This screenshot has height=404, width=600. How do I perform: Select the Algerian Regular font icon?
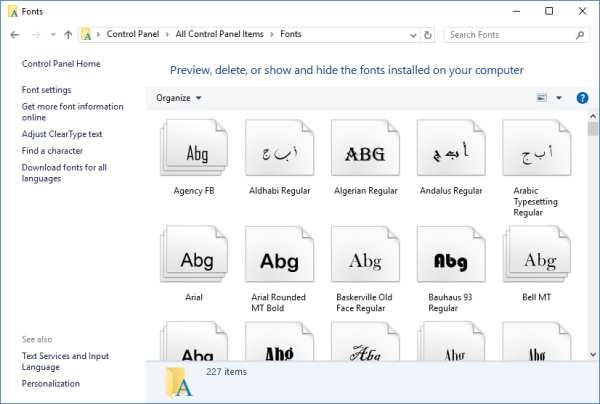coord(365,148)
